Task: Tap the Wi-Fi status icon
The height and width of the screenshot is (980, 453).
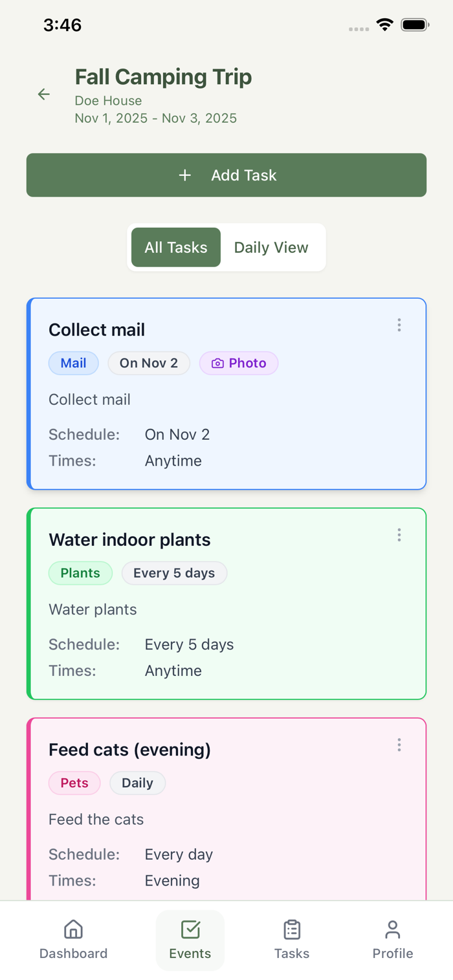Action: tap(385, 25)
